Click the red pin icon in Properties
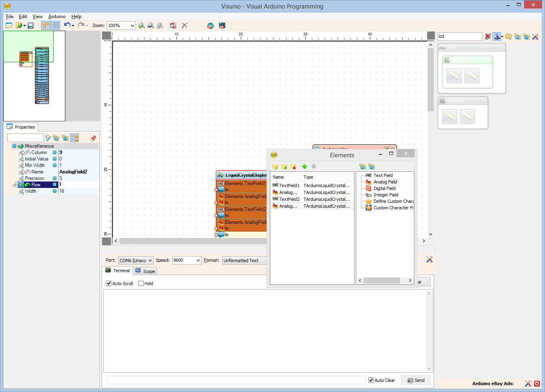545x392 pixels. point(93,138)
